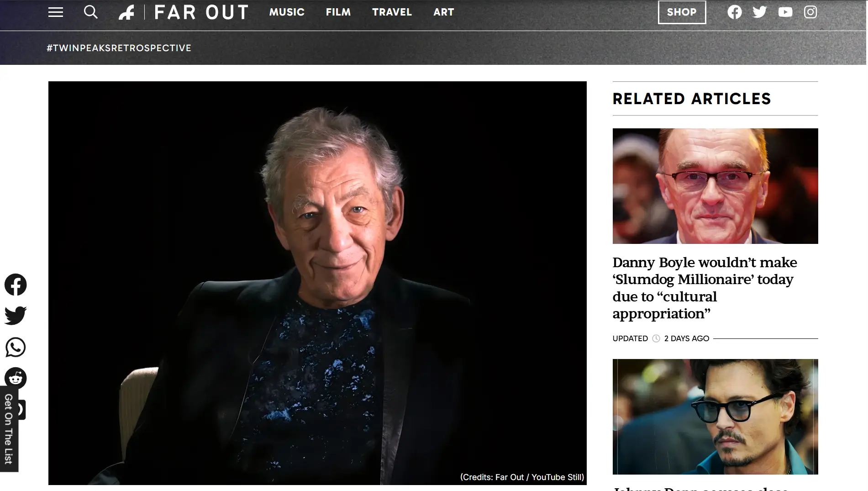Go to the Music section
Screen dimensions: 868x491
[287, 12]
